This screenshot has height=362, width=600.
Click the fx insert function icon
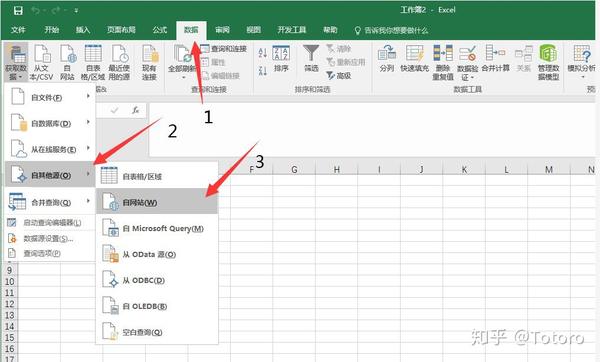tap(135, 110)
